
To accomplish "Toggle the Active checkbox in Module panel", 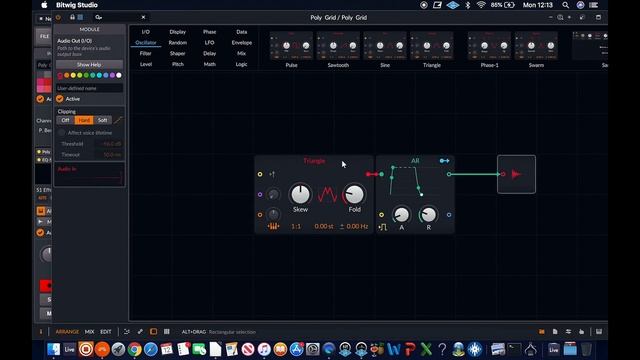I will [60, 99].
